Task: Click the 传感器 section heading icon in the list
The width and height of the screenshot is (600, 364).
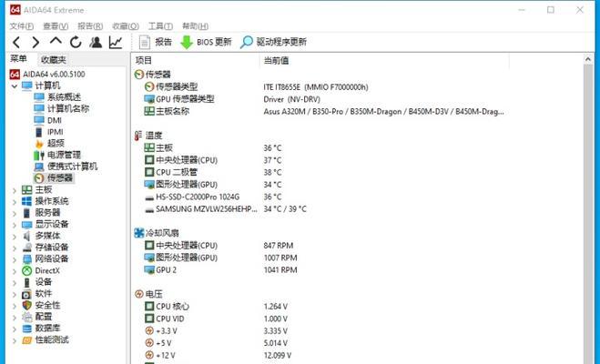Action: tap(139, 75)
